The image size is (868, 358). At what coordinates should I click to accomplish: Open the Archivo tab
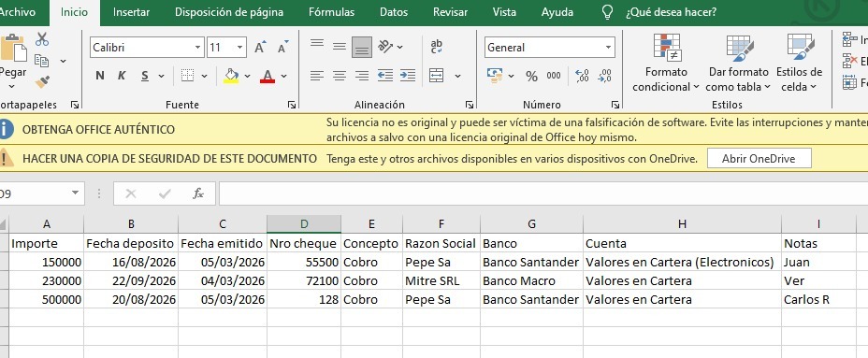tap(17, 12)
